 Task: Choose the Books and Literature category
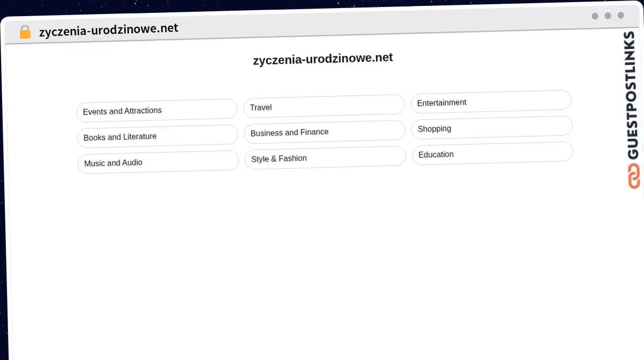157,136
